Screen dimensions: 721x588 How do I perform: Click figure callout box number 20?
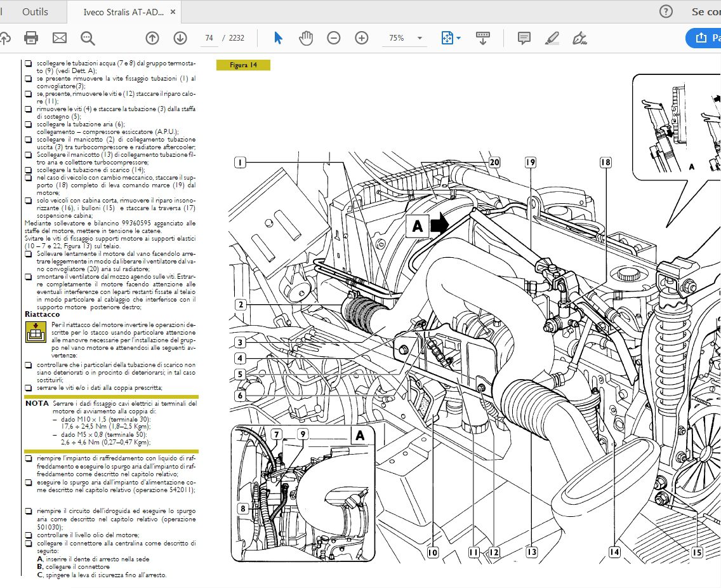tap(494, 163)
